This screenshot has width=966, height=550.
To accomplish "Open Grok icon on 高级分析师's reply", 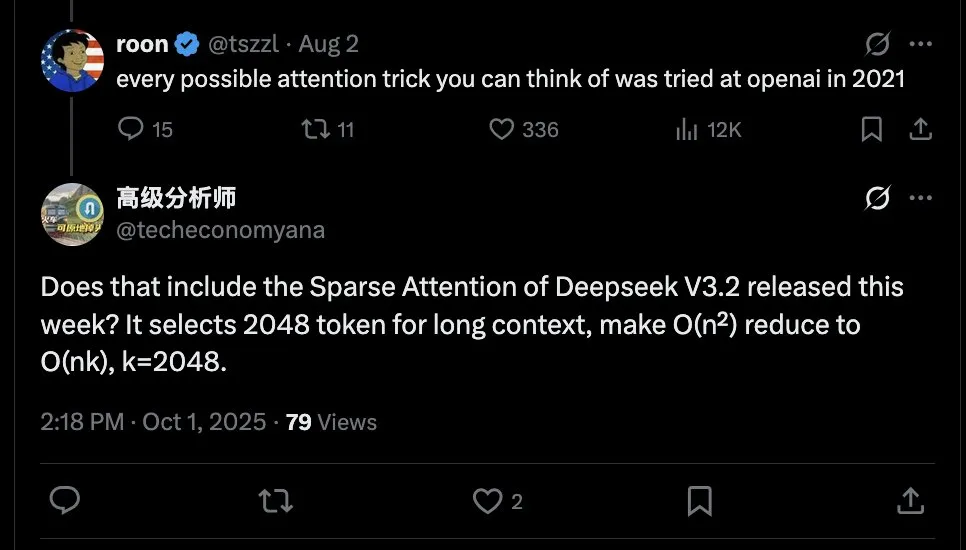I will (877, 199).
